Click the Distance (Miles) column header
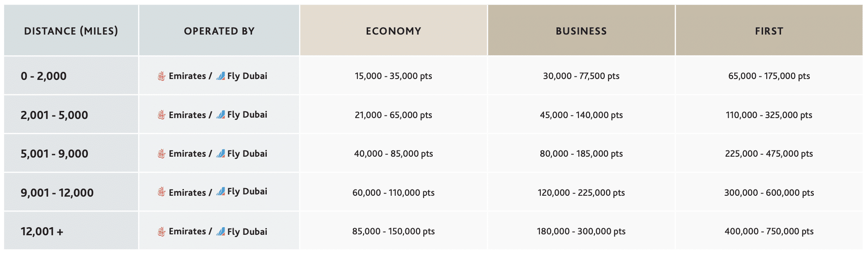Screen dimensions: 868x255 coord(71,31)
